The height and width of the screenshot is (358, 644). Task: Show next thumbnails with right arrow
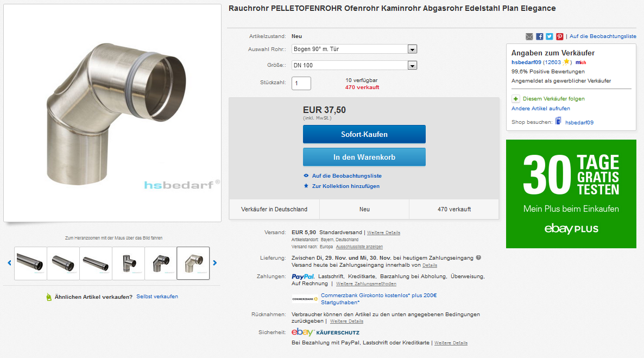click(x=214, y=263)
